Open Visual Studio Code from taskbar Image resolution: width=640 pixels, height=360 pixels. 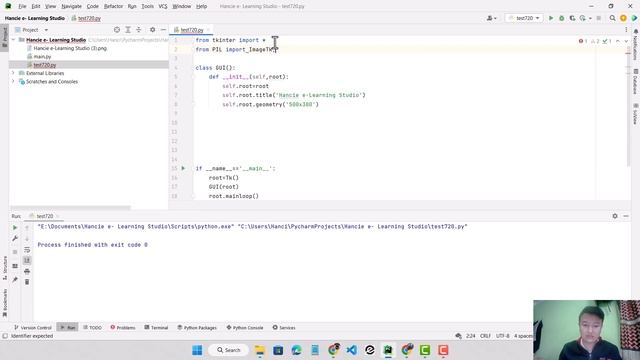point(351,350)
